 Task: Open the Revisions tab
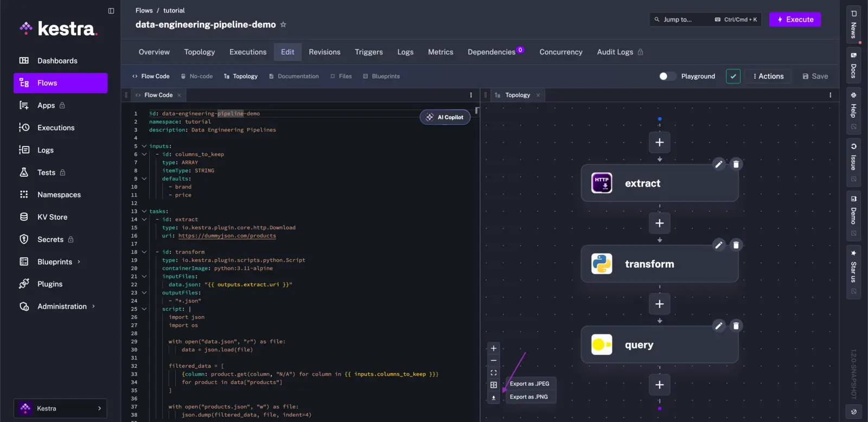click(x=324, y=52)
